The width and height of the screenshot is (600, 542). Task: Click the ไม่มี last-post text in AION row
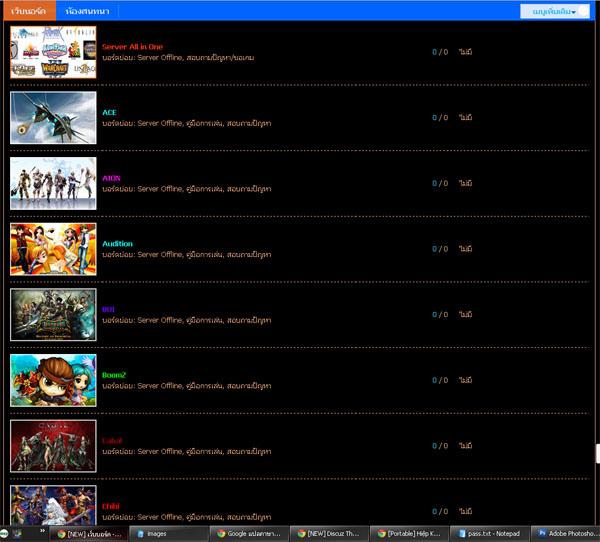[466, 183]
